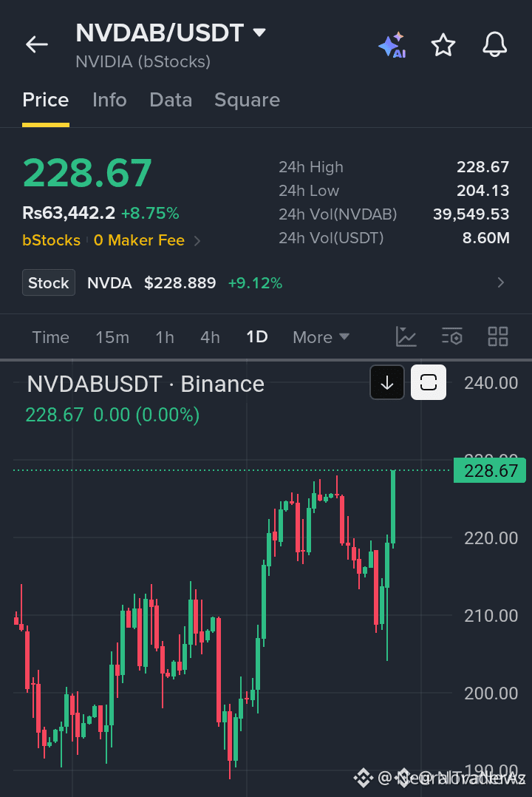Tap the NVDA ticker label
The height and width of the screenshot is (797, 532).
[110, 283]
